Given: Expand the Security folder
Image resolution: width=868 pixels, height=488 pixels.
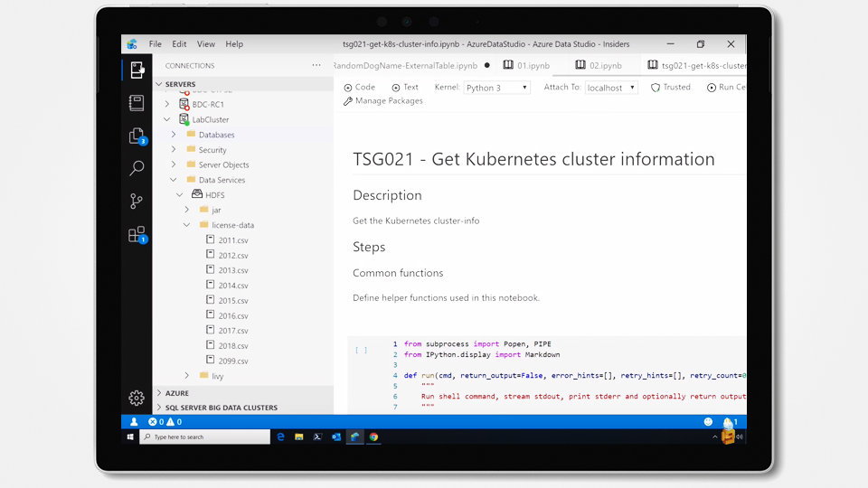Looking at the screenshot, I should tap(174, 149).
